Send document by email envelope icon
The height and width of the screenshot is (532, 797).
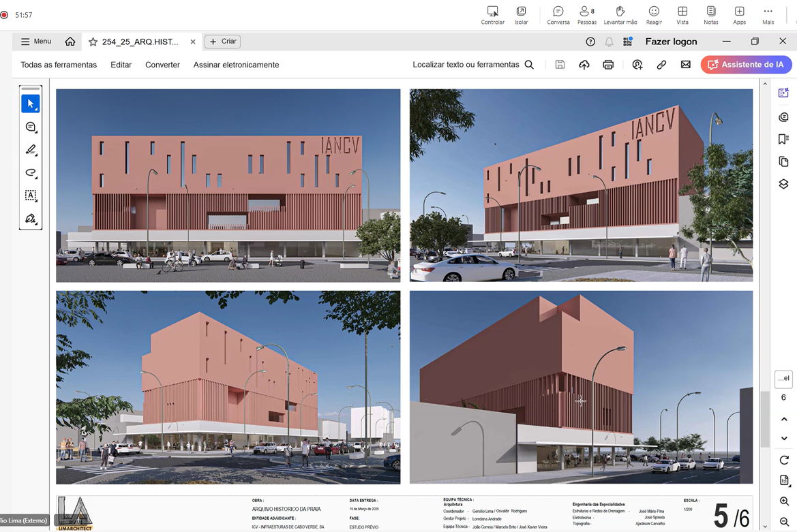coord(685,65)
